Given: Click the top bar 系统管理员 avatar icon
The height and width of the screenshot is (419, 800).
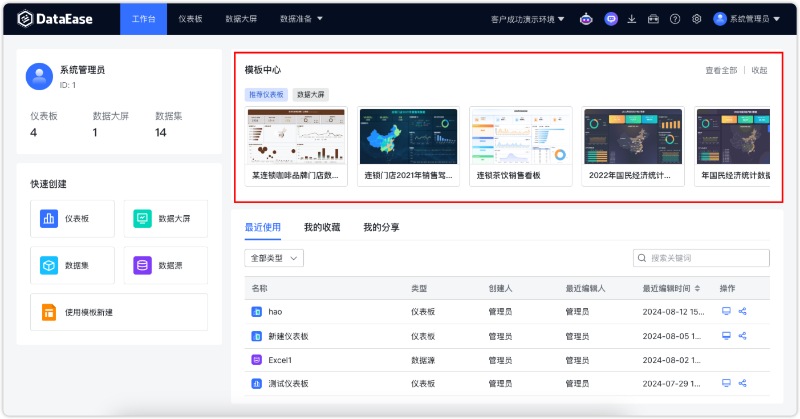Looking at the screenshot, I should point(720,19).
